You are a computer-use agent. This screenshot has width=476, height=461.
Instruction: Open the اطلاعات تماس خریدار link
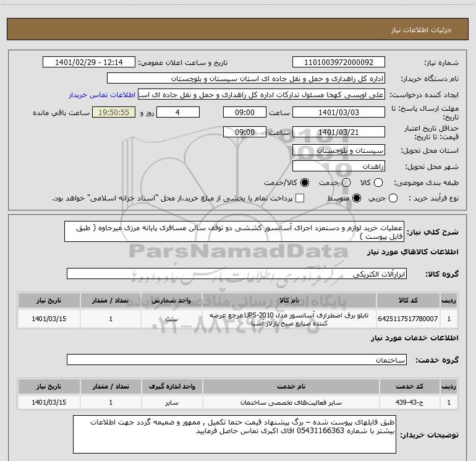tap(102, 95)
